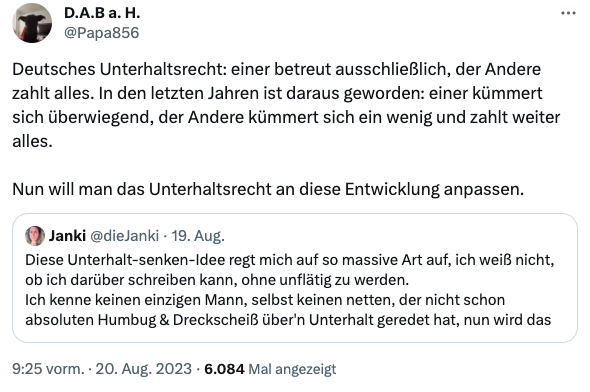Open the 20. Aug. 2023 date link

click(144, 369)
